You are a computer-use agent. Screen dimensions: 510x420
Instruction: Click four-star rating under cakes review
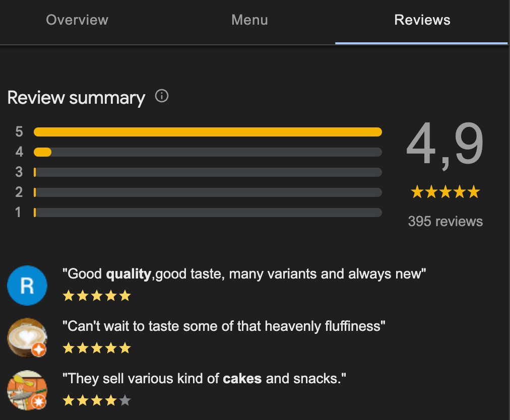(x=96, y=401)
